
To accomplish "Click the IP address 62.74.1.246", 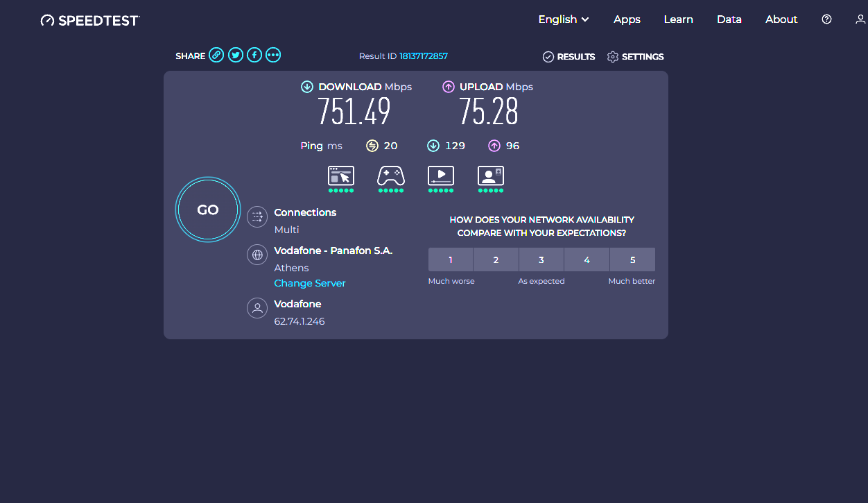I will point(300,321).
